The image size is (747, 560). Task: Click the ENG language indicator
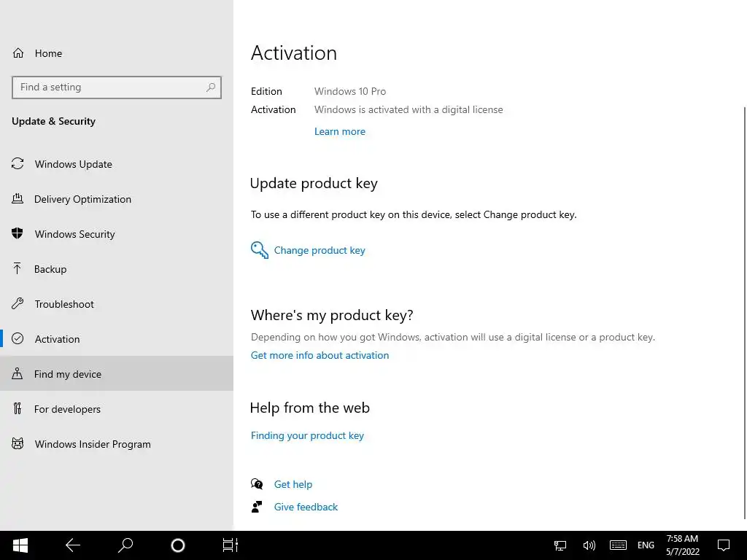coord(646,545)
